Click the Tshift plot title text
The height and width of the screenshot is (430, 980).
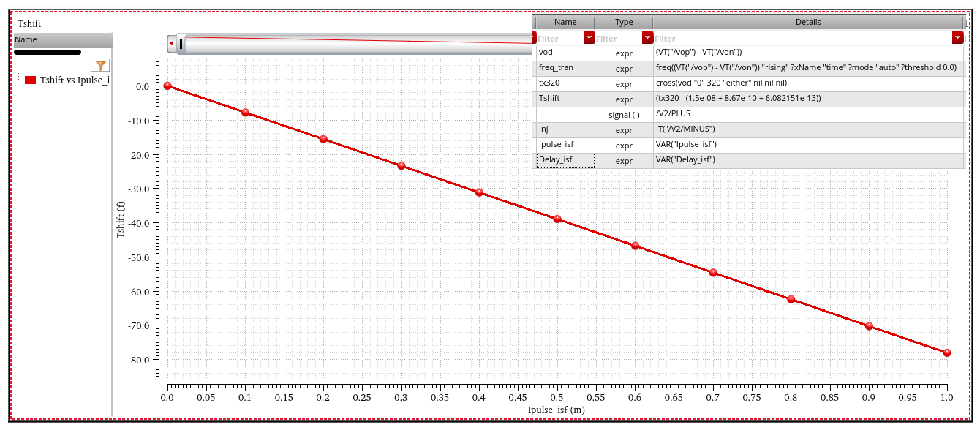click(29, 24)
